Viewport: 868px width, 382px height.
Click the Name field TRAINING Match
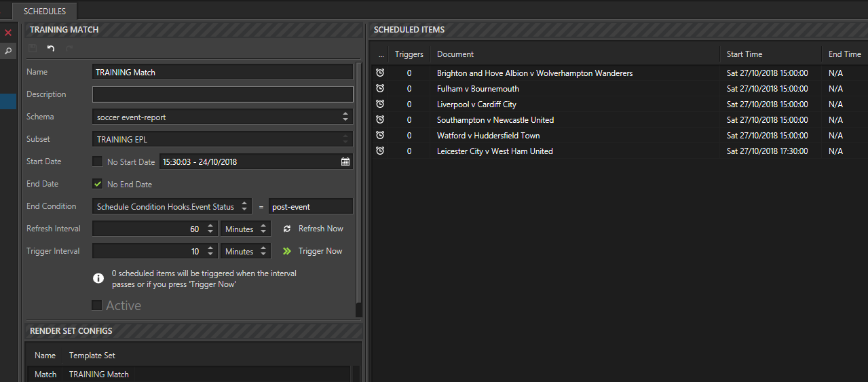pyautogui.click(x=223, y=72)
